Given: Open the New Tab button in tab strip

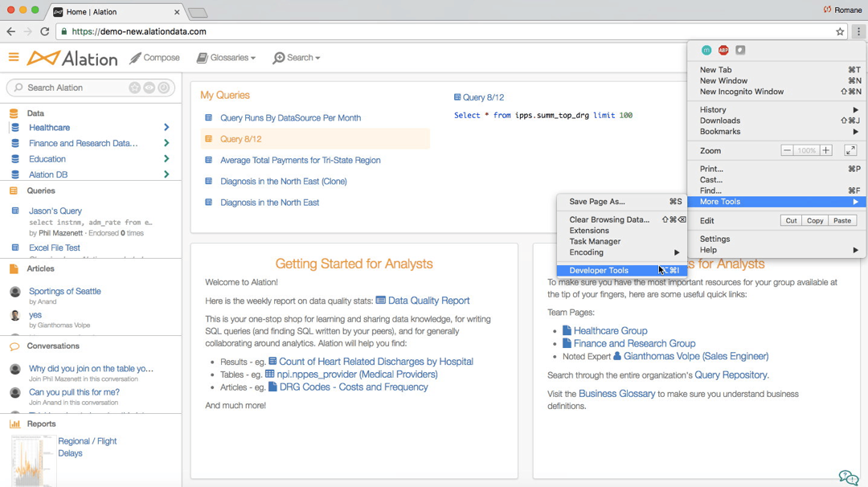Looking at the screenshot, I should click(198, 13).
